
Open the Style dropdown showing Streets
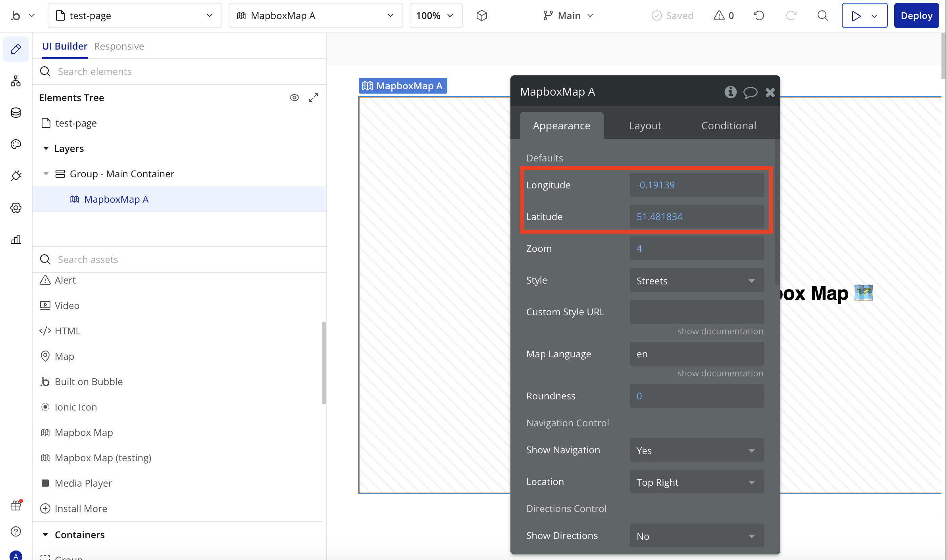click(696, 281)
